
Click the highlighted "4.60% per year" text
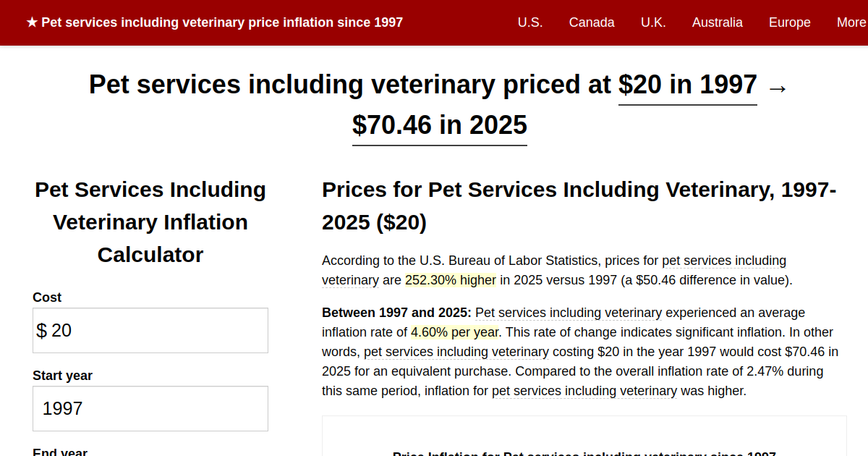tap(455, 332)
